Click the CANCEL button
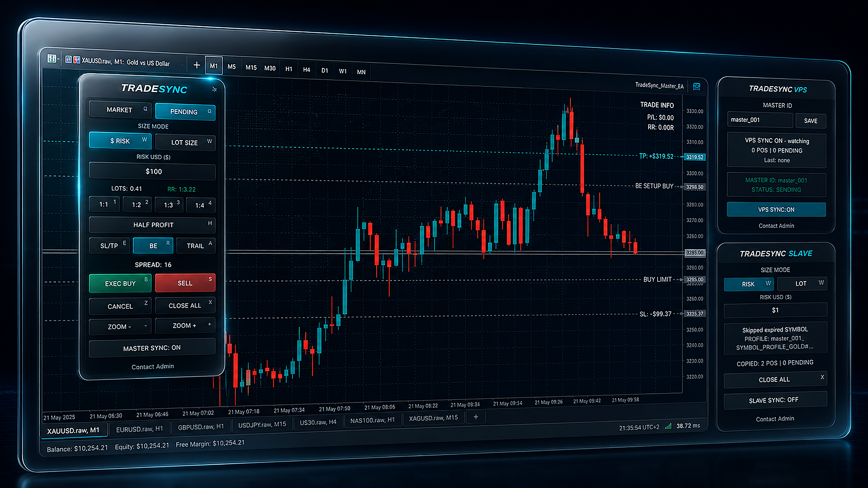Screen dimensions: 868x488 coord(120,306)
